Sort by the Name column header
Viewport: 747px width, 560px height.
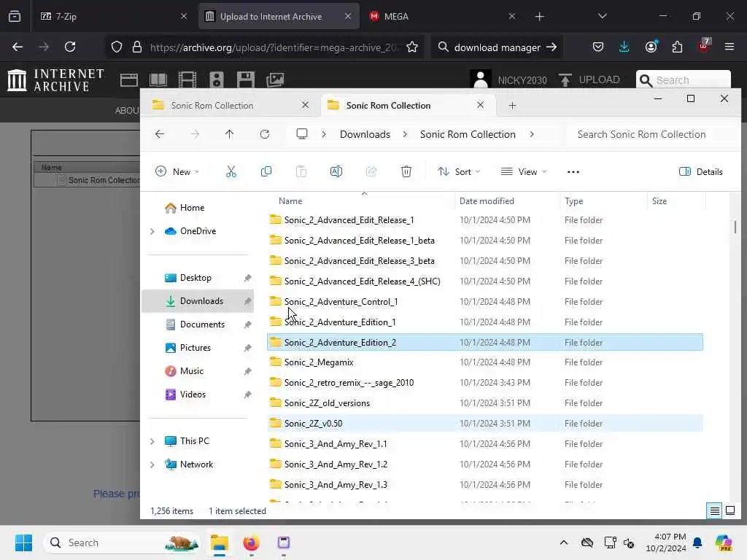coord(290,201)
